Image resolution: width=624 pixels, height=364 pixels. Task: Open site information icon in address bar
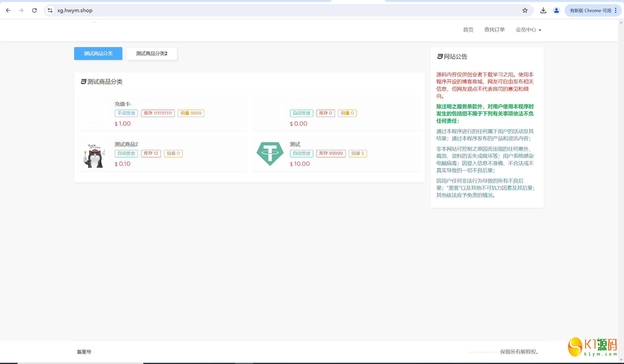click(x=50, y=10)
